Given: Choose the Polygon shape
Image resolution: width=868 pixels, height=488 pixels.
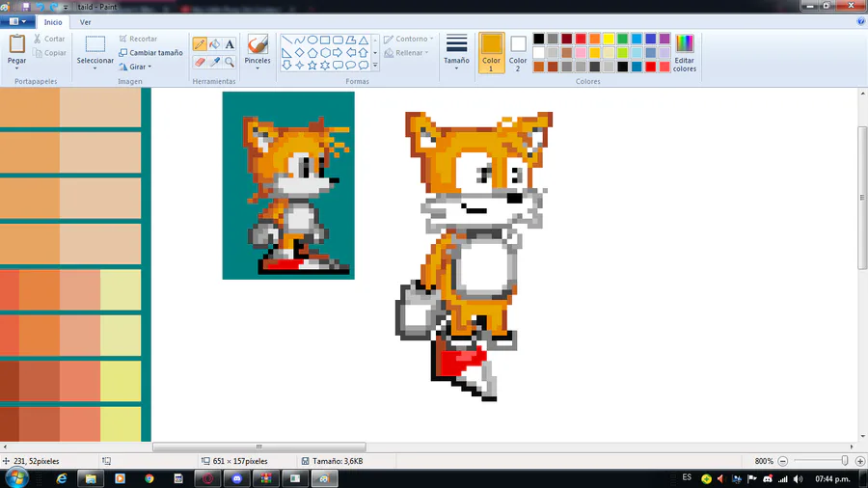Looking at the screenshot, I should (350, 40).
